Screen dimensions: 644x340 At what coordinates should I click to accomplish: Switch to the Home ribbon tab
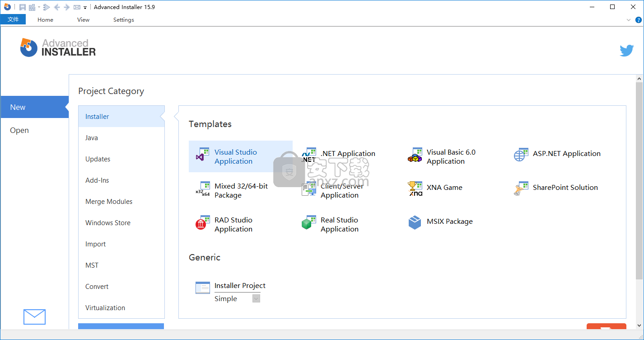point(45,20)
